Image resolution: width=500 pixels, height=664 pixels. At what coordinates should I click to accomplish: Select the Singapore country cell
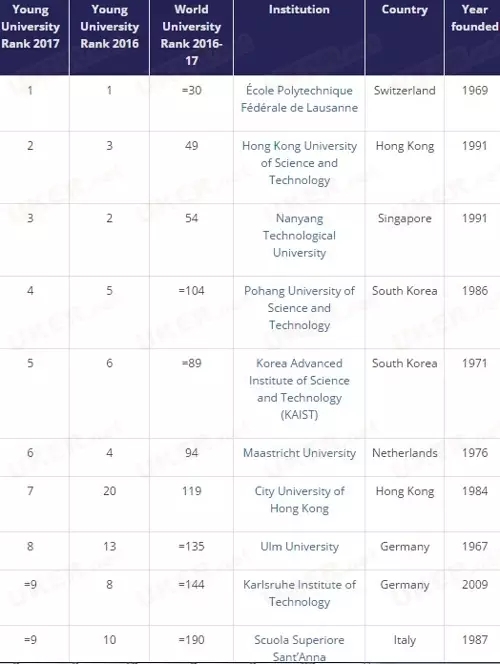(x=404, y=219)
